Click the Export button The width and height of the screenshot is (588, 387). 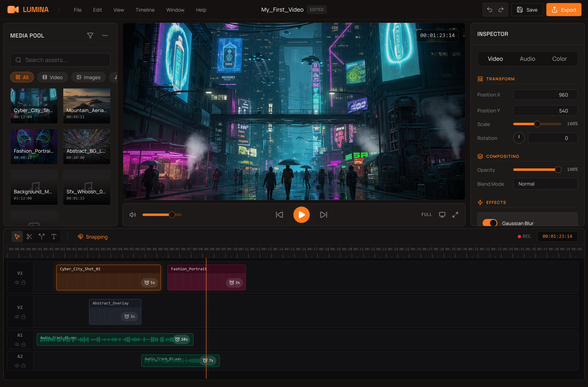(x=563, y=10)
